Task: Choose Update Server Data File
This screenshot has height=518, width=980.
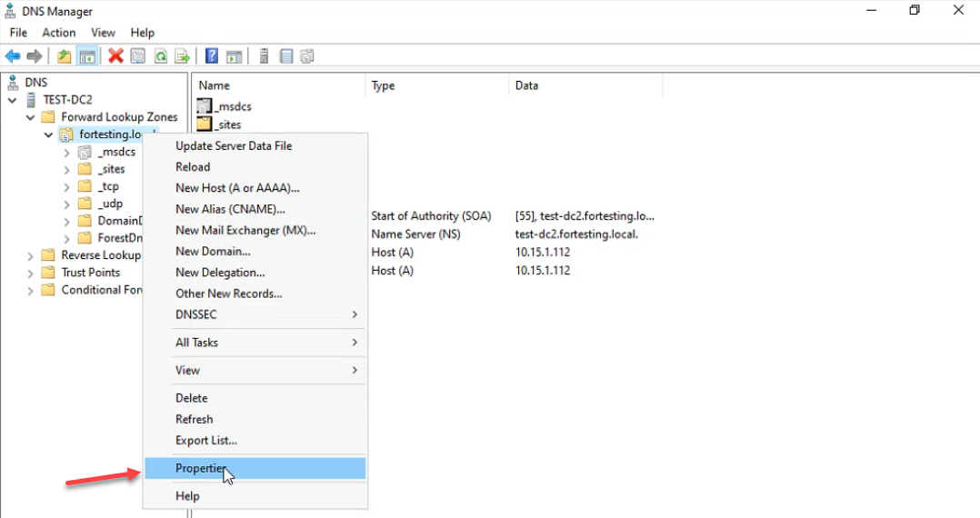Action: point(255,145)
